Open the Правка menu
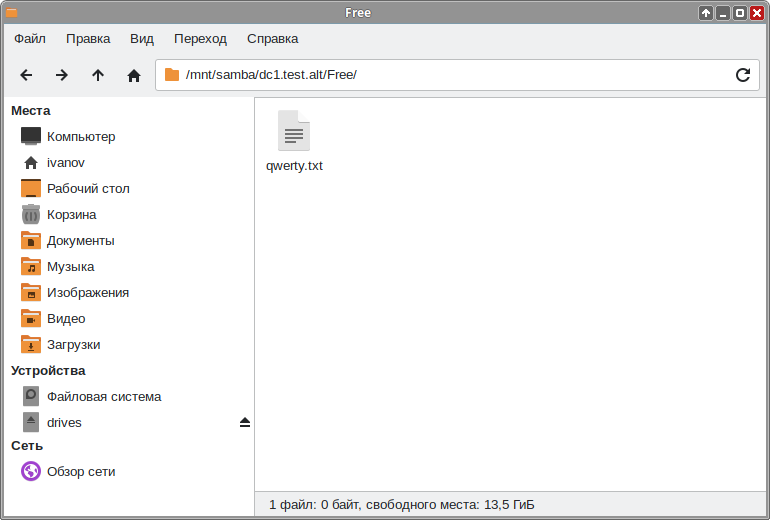Viewport: 770px width, 520px height. pyautogui.click(x=88, y=39)
